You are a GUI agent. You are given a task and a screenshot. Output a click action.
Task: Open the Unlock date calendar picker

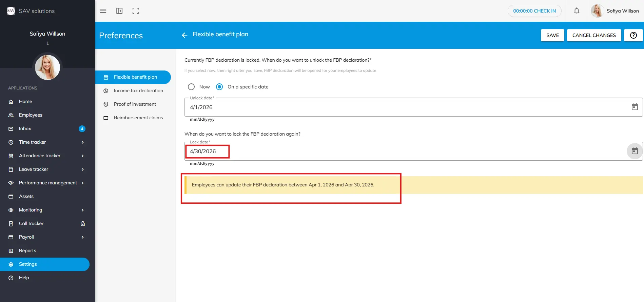635,107
